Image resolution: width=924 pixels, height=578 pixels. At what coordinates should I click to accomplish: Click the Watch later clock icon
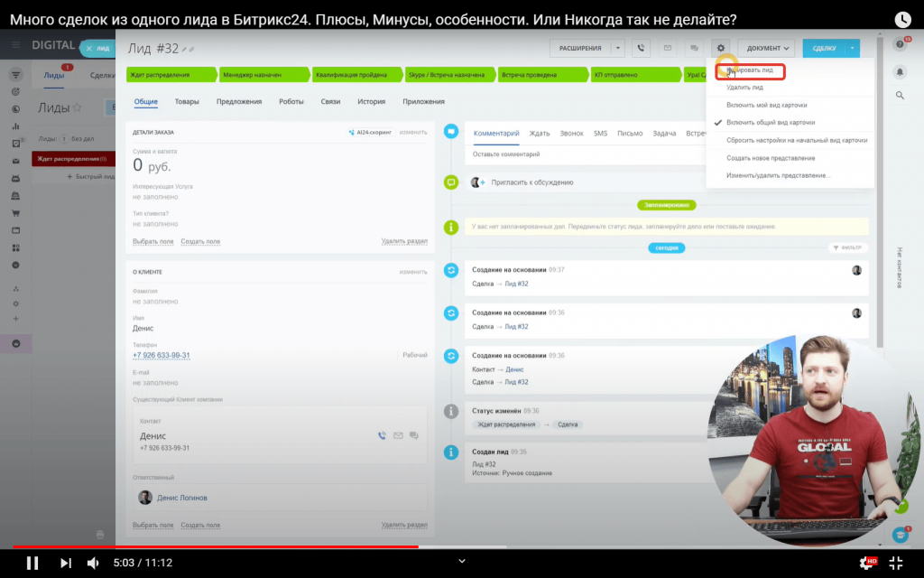tap(902, 20)
